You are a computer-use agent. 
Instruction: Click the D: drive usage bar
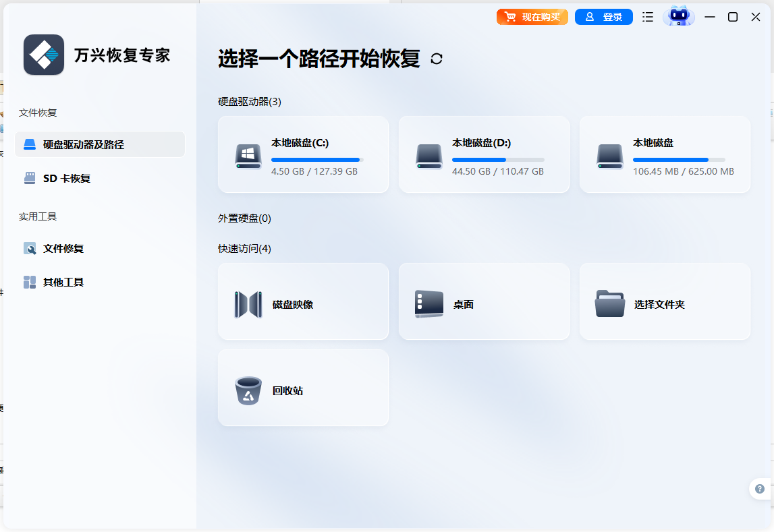click(x=498, y=160)
